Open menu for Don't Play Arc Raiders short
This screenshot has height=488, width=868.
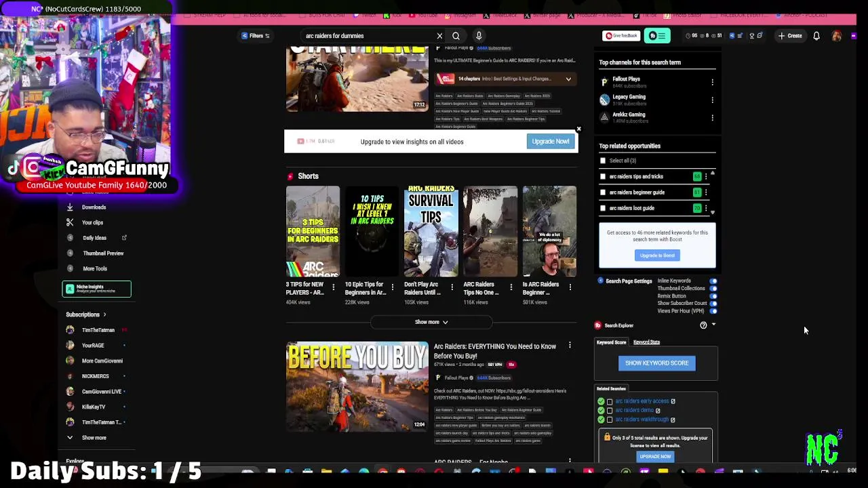[452, 287]
